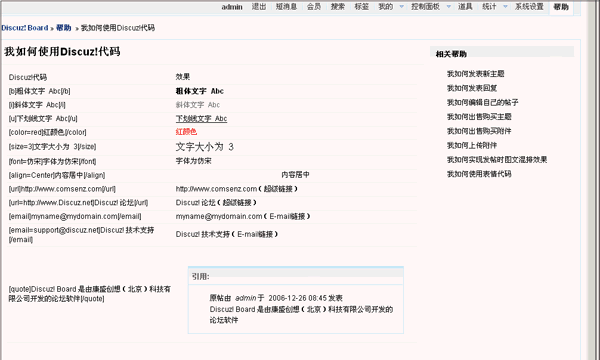Screen dimensions: 600x360
Task: Click myname@mydomain.com E-mail link sample
Action: click(219, 217)
